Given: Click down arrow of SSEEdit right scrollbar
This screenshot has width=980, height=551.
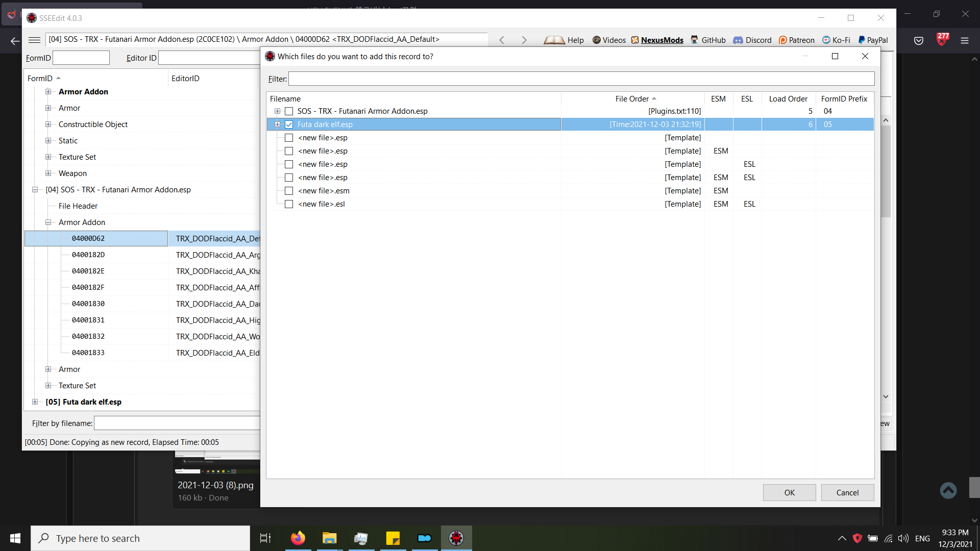Looking at the screenshot, I should point(886,396).
